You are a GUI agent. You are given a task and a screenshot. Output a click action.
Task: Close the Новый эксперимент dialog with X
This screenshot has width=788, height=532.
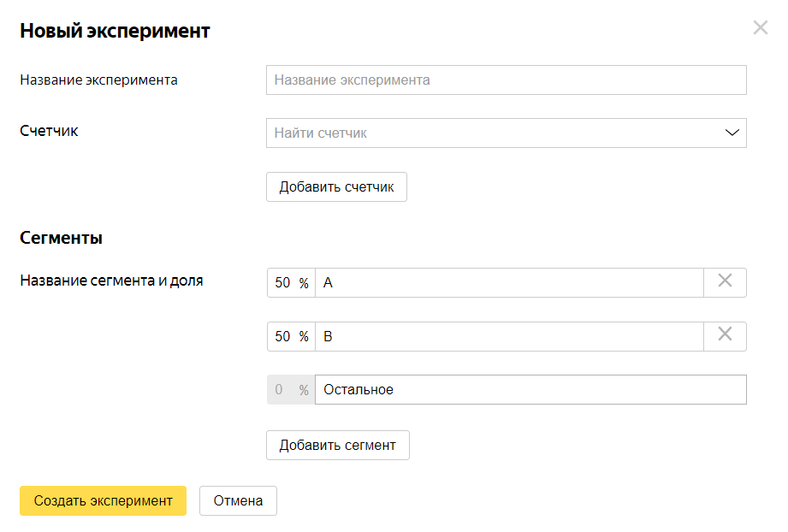pos(760,27)
